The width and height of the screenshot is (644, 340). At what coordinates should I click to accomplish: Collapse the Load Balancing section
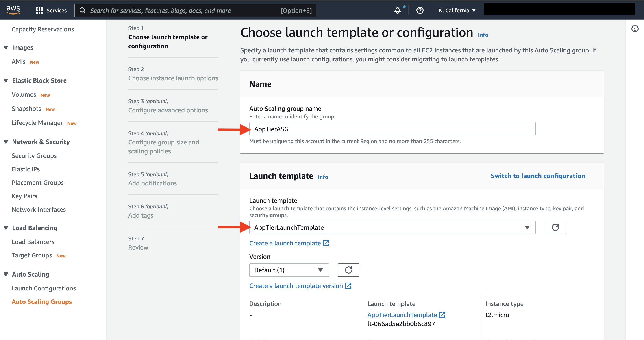6,228
